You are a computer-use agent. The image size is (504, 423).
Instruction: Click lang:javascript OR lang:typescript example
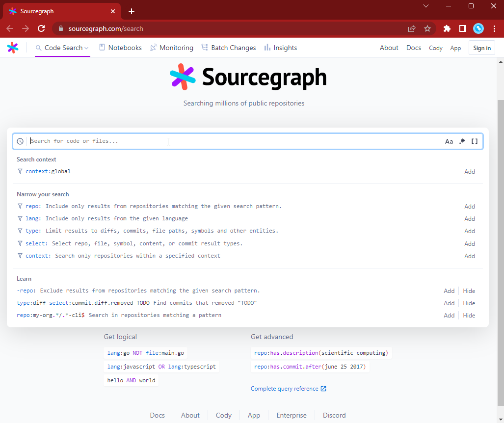(x=161, y=367)
